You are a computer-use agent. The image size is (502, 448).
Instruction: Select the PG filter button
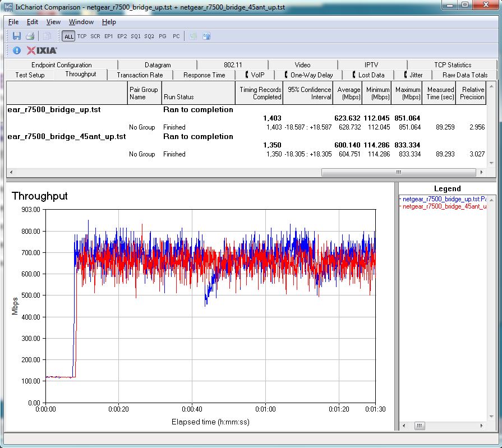tap(162, 36)
